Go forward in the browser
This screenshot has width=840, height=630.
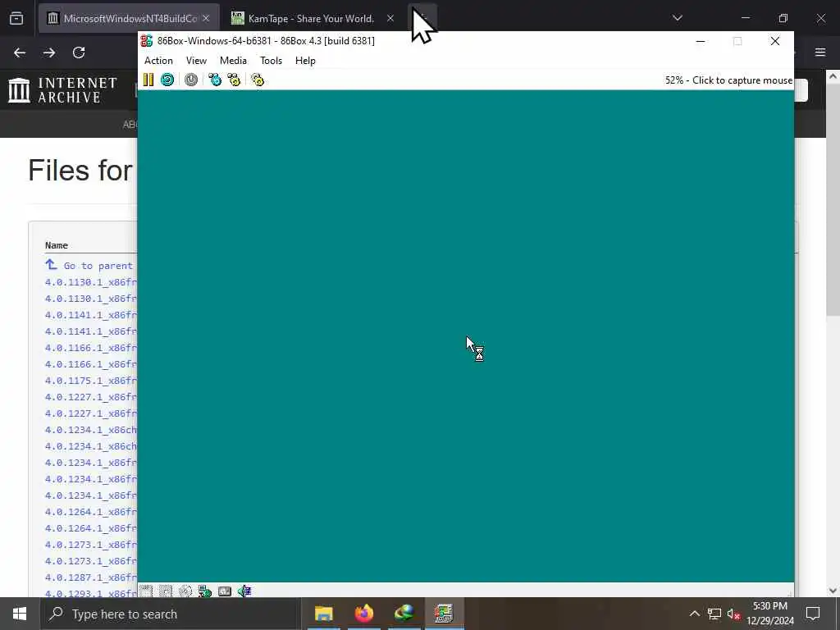click(x=49, y=52)
